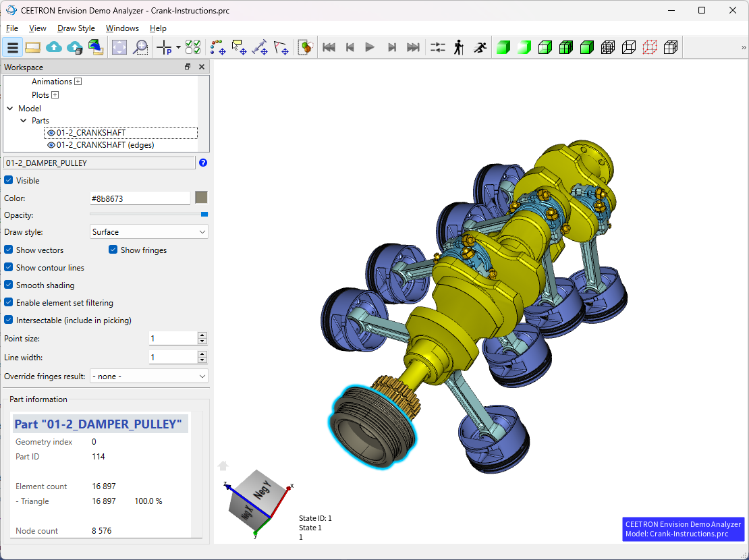Image resolution: width=749 pixels, height=560 pixels.
Task: Click the distance measurement tool icon
Action: 260,47
